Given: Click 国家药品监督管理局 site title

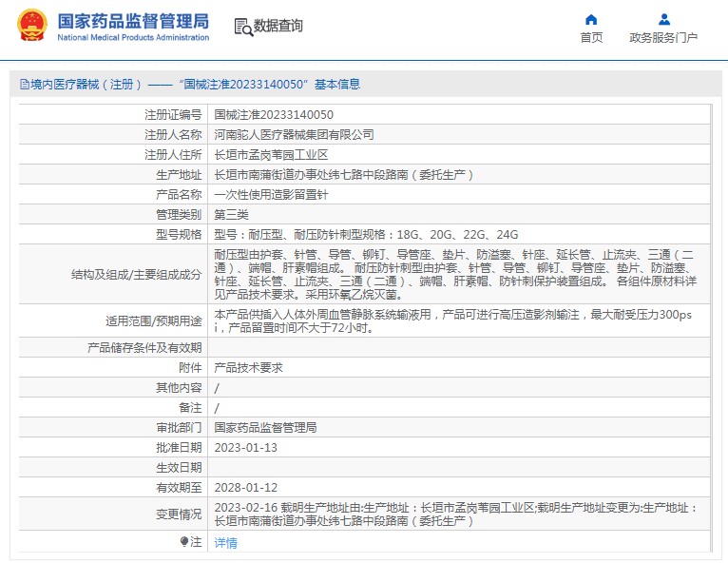Looking at the screenshot, I should click(x=133, y=21).
